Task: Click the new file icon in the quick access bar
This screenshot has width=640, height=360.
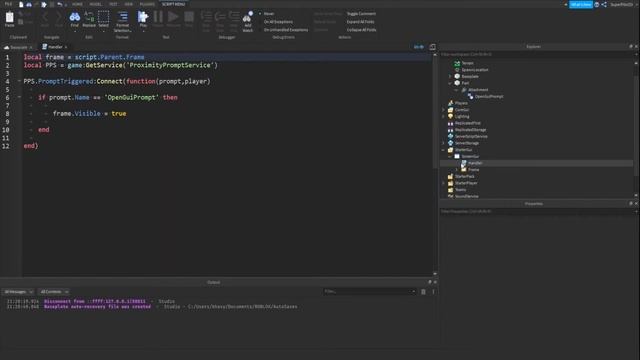Action: 21,4
